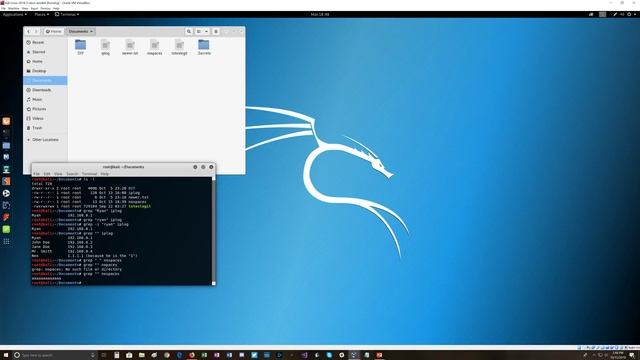This screenshot has height=360, width=640.
Task: Launch Armitage icon in the Kali dock
Action: coord(6,169)
